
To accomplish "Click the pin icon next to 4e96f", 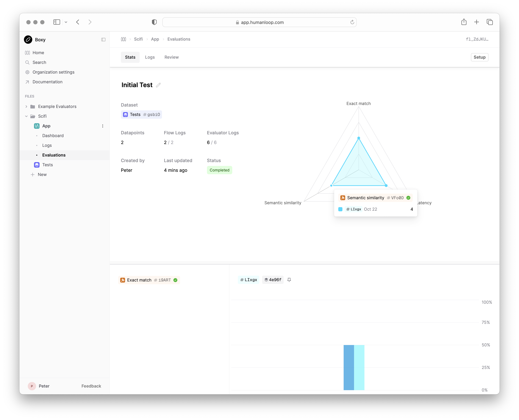I will click(289, 280).
